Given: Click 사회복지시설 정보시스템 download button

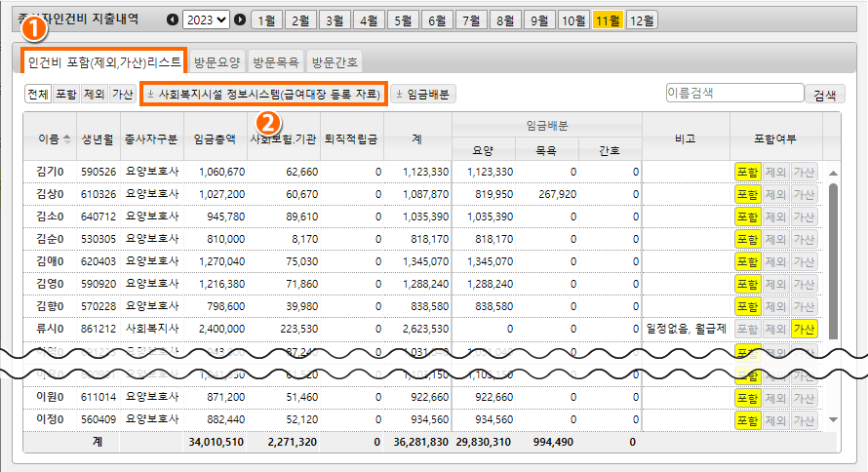Looking at the screenshot, I should 263,94.
